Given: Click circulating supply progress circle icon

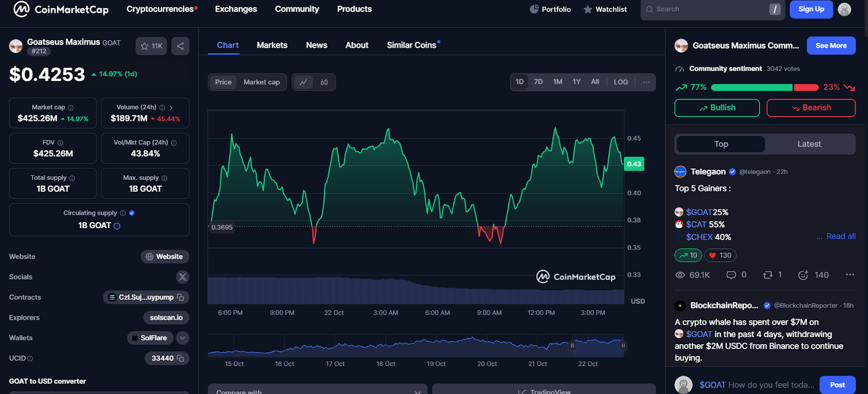Looking at the screenshot, I should pyautogui.click(x=117, y=226).
